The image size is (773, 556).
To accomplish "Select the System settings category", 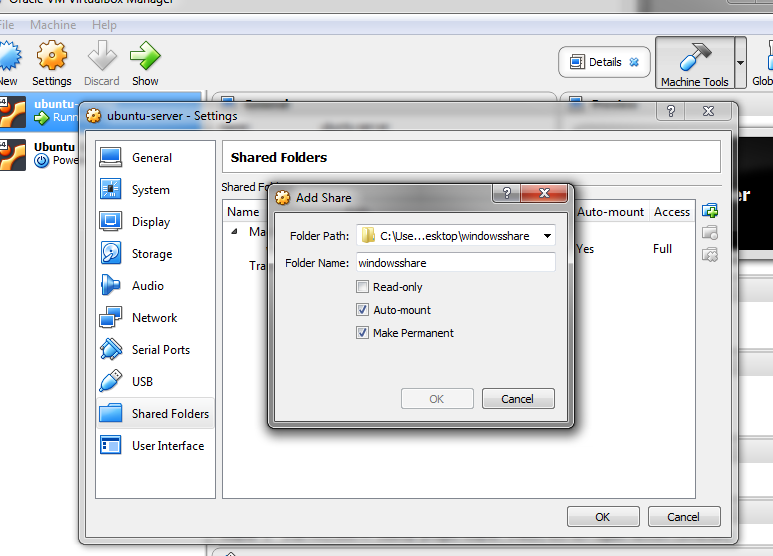I will point(155,190).
